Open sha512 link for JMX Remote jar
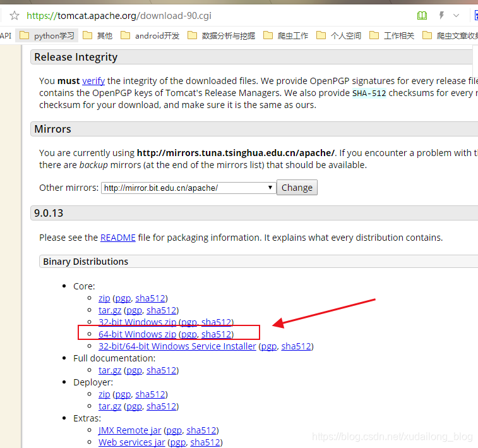This screenshot has height=448, width=478. (x=201, y=430)
